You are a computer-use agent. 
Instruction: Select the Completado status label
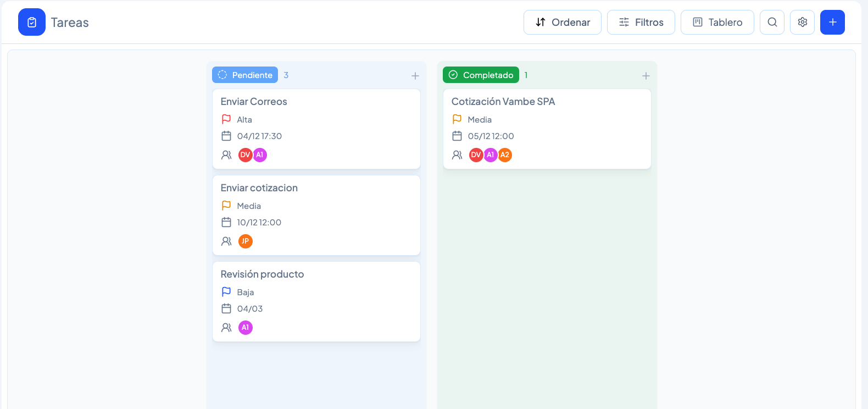[x=481, y=75]
